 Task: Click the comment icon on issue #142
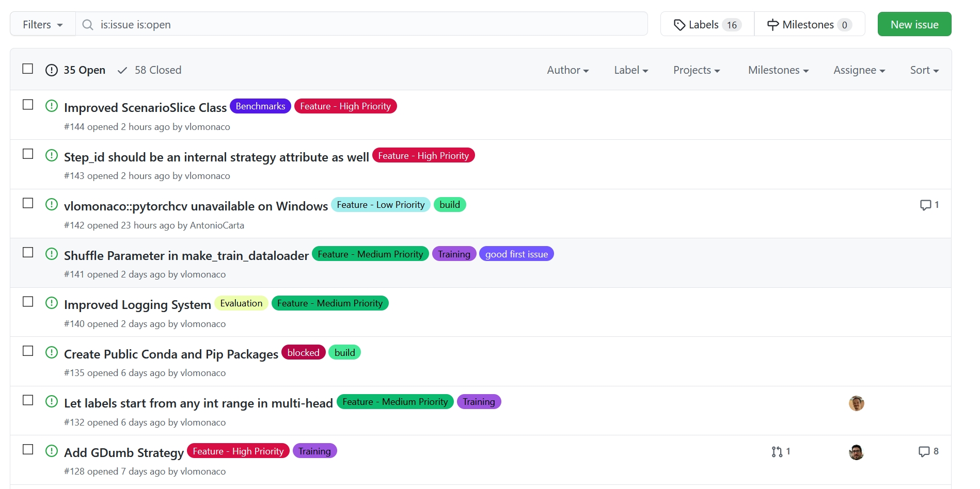925,205
